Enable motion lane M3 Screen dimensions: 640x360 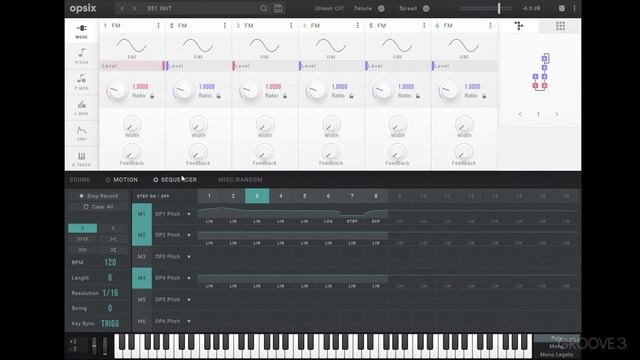[142, 256]
